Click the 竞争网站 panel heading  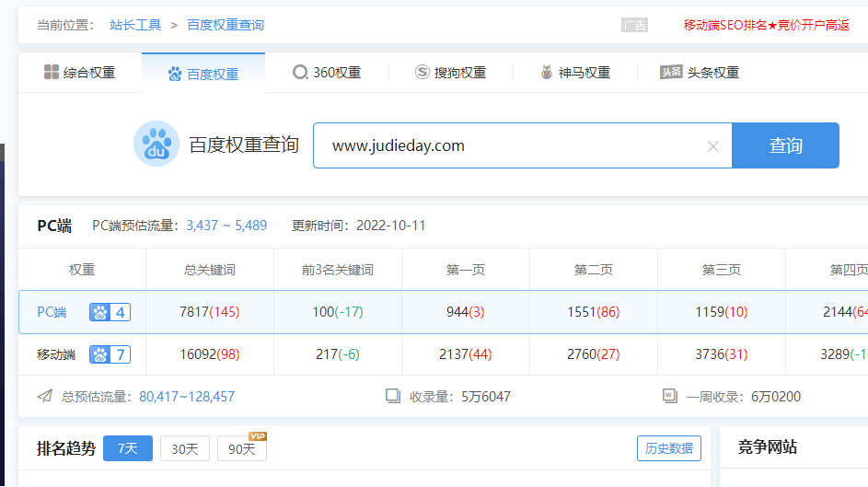tap(768, 446)
